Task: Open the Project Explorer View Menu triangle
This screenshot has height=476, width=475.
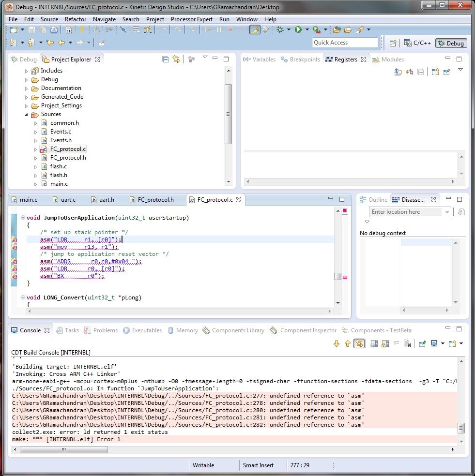Action: pos(205,57)
